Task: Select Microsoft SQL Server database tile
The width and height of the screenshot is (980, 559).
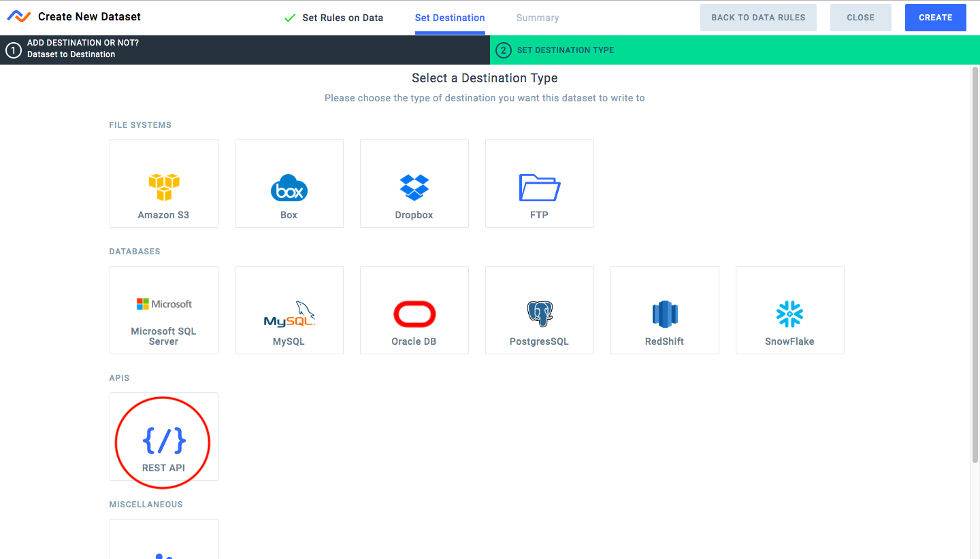Action: click(164, 310)
